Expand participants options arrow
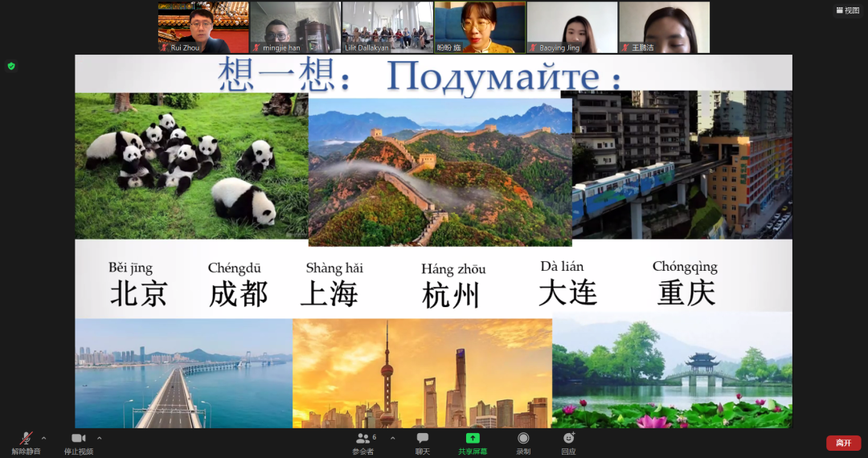Image resolution: width=868 pixels, height=458 pixels. click(x=392, y=438)
